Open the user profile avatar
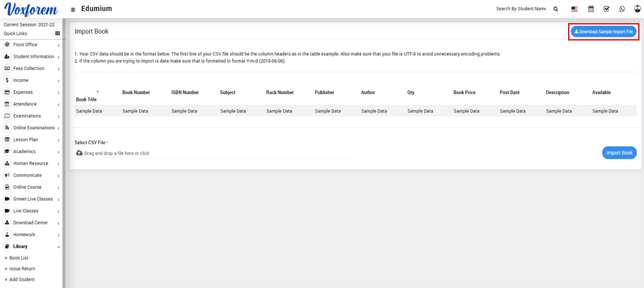Image resolution: width=644 pixels, height=288 pixels. (637, 9)
